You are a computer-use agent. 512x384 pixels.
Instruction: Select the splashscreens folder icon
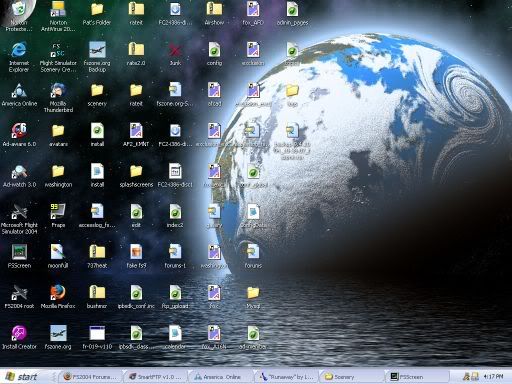136,171
